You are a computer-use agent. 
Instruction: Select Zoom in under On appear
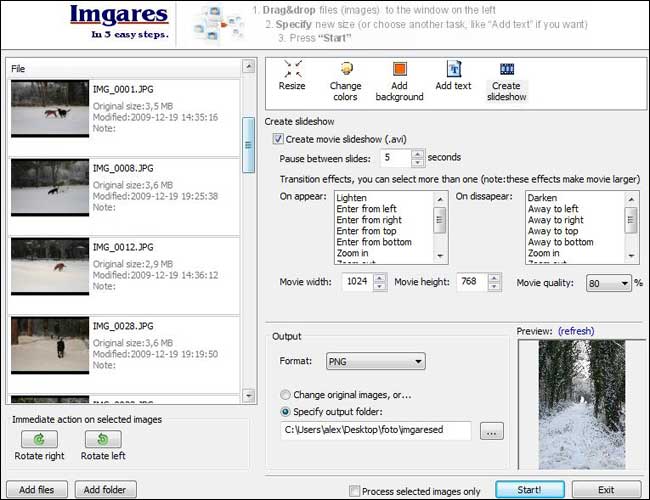click(x=352, y=253)
